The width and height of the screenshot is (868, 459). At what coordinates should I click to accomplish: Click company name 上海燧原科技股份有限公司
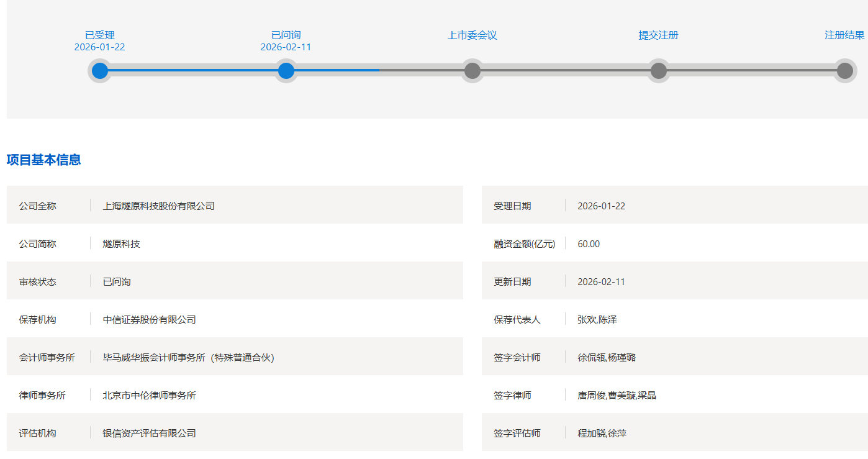tap(158, 206)
